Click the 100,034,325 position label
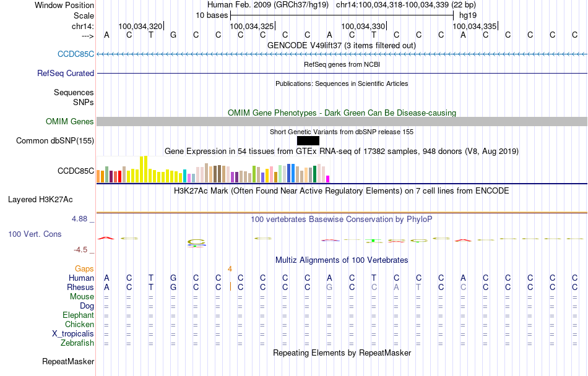This screenshot has width=588, height=376. 252,26
